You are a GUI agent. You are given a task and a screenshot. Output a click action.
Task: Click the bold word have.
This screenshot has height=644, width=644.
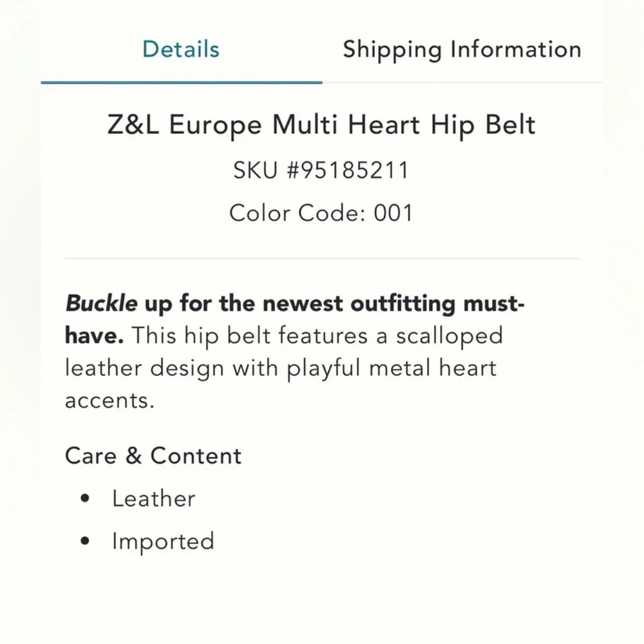coord(94,336)
